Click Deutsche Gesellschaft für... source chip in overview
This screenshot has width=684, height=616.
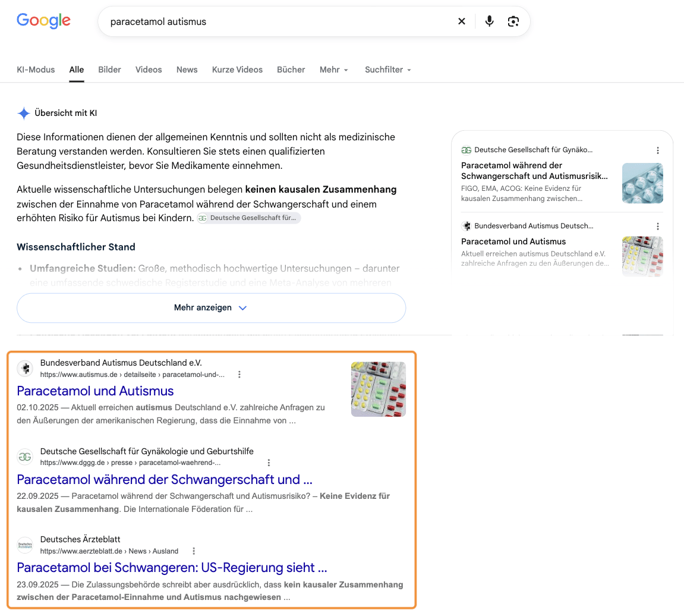(x=248, y=218)
